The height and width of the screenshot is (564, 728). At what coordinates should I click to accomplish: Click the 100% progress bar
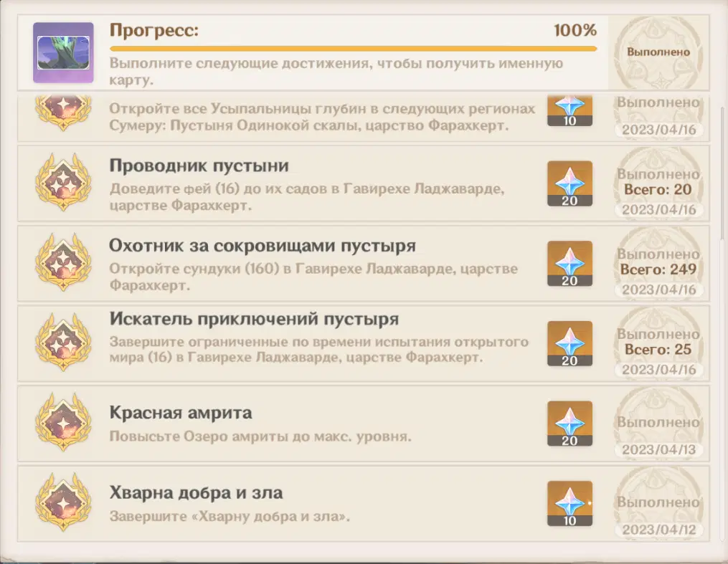pos(353,49)
